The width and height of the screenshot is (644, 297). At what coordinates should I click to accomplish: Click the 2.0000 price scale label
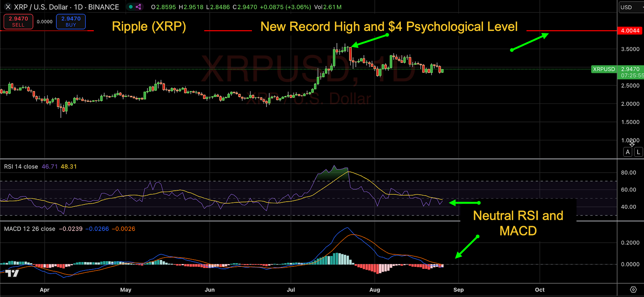pos(630,104)
